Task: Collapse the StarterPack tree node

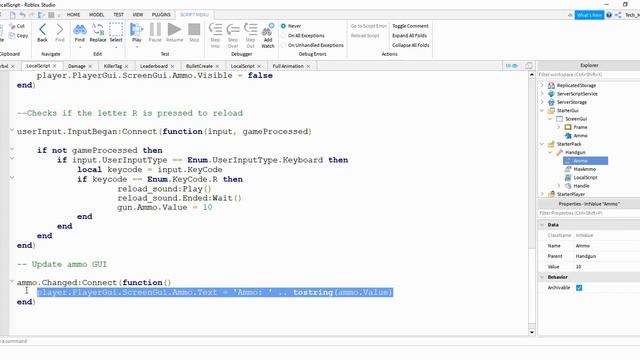Action: pos(542,144)
